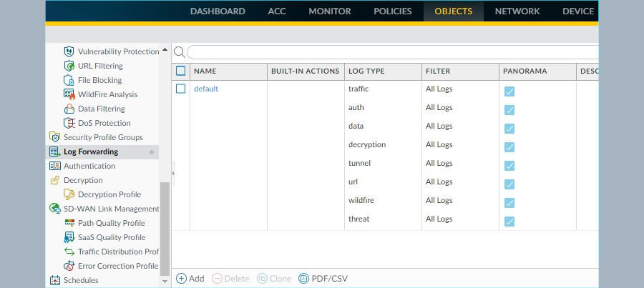This screenshot has height=288, width=644.
Task: Switch to the MONITOR tab
Action: [x=330, y=11]
